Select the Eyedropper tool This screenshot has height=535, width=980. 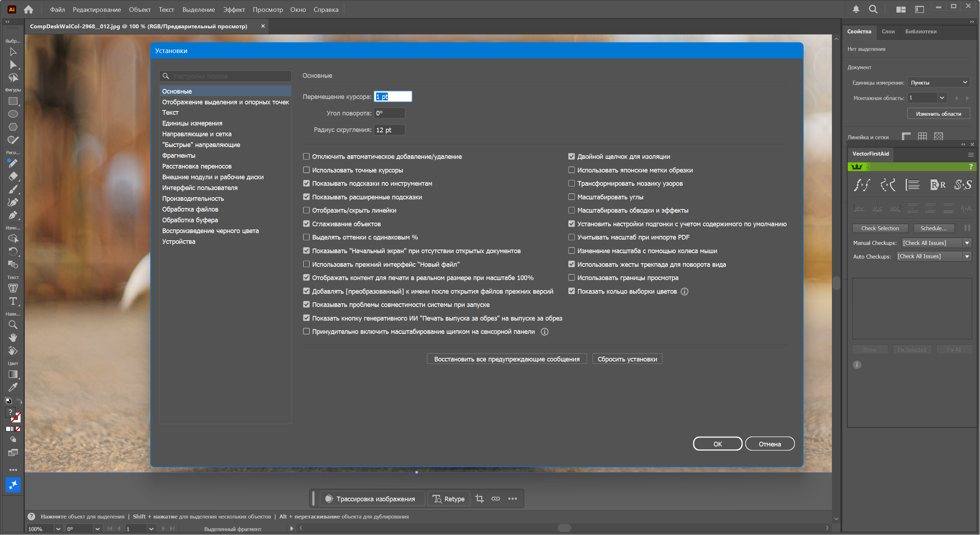tap(13, 387)
